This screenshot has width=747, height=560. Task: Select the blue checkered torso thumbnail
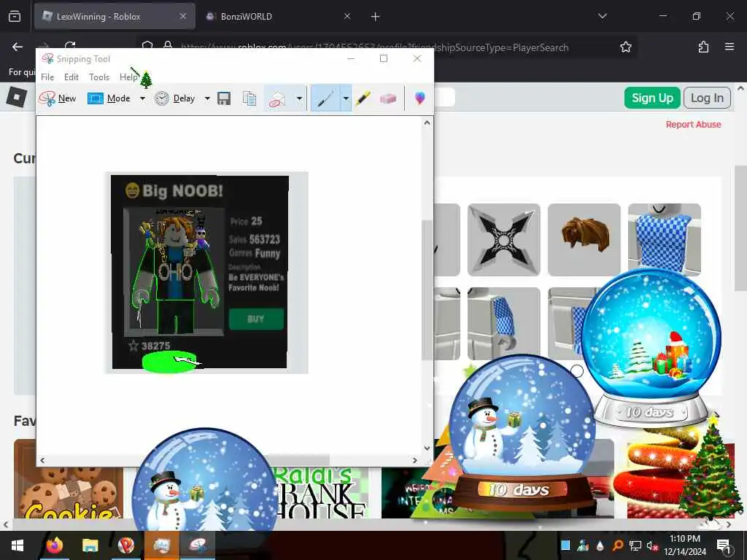(664, 238)
